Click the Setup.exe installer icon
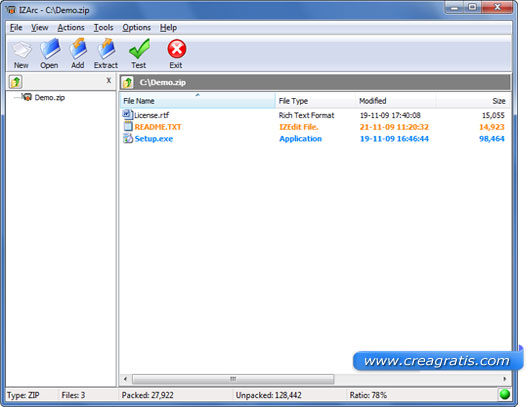530x407 pixels. pyautogui.click(x=128, y=138)
